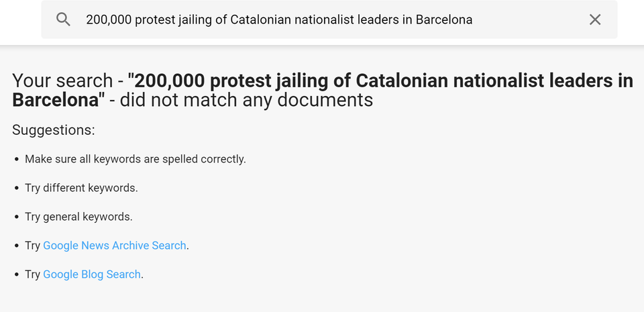Click the bullet beside "Try general keywords."

(x=17, y=217)
